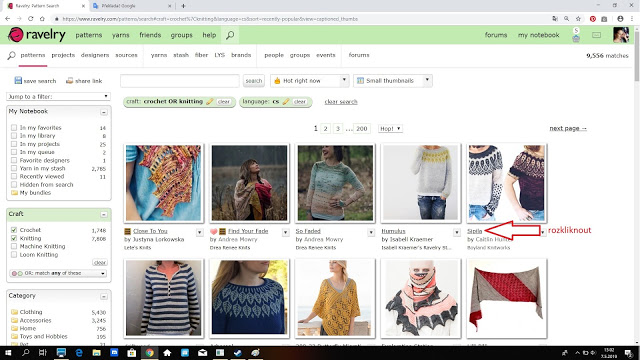Screen dimensions: 640x360
Task: Open Chrome from the Windows taskbar
Action: coord(149,353)
